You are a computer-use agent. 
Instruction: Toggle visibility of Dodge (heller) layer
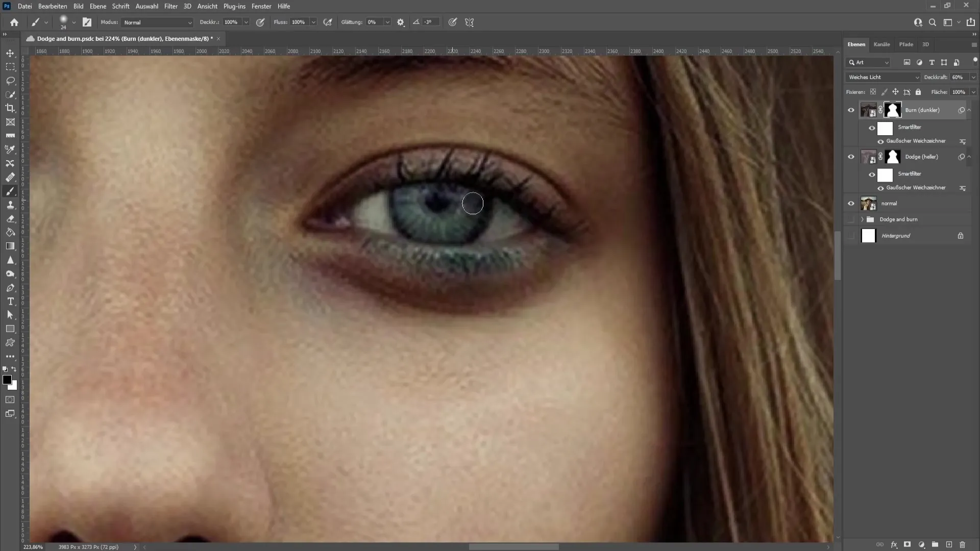(851, 157)
